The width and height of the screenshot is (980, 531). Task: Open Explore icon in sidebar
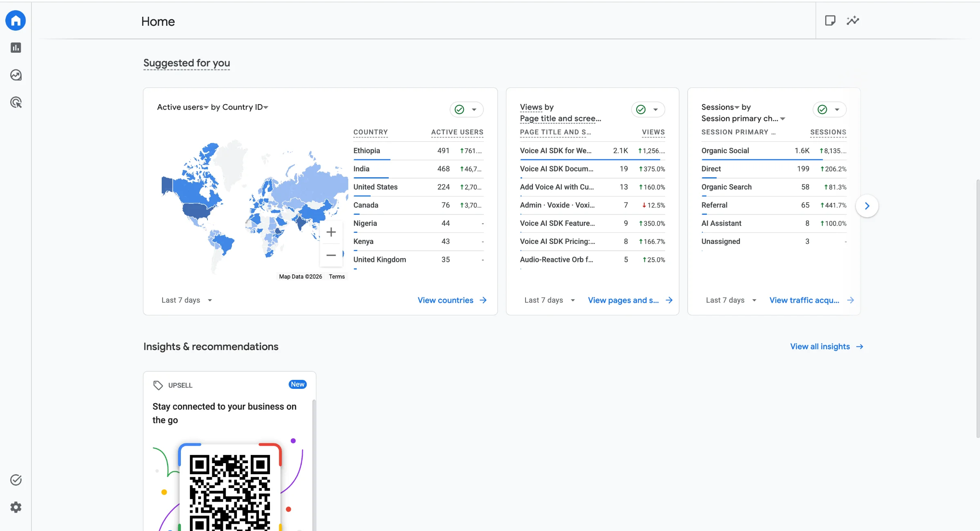(x=16, y=75)
